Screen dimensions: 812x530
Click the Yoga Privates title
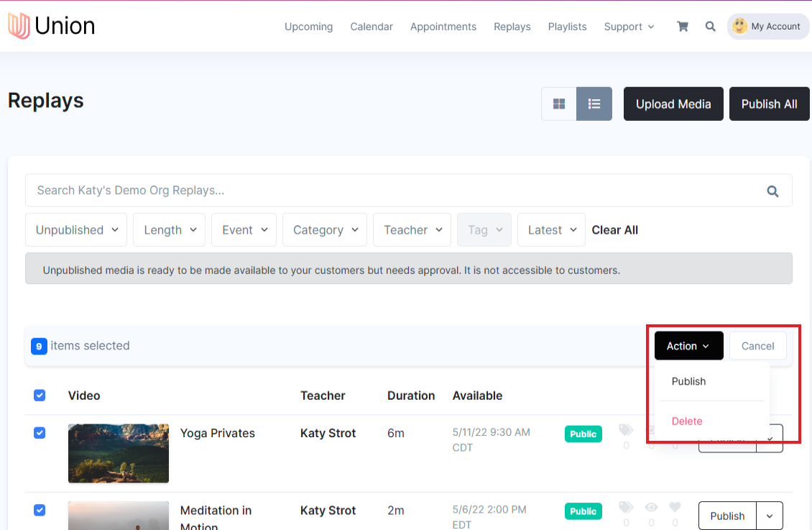[218, 433]
